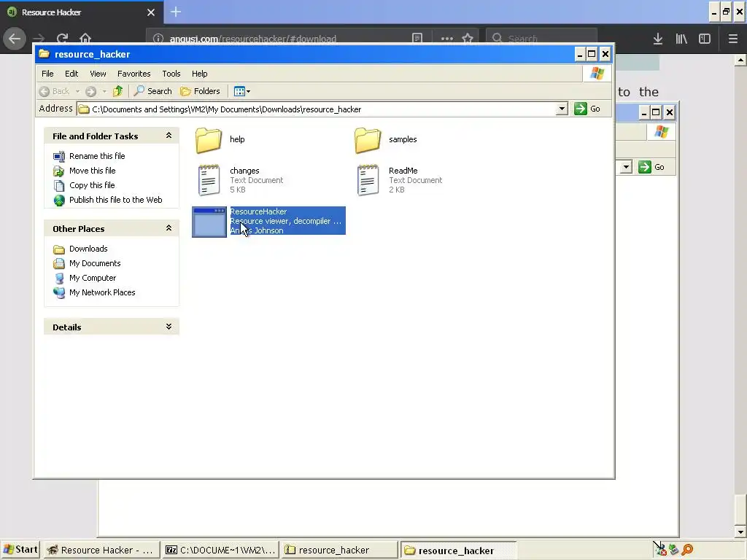
Task: Go to Downloads in Other Places
Action: [88, 249]
